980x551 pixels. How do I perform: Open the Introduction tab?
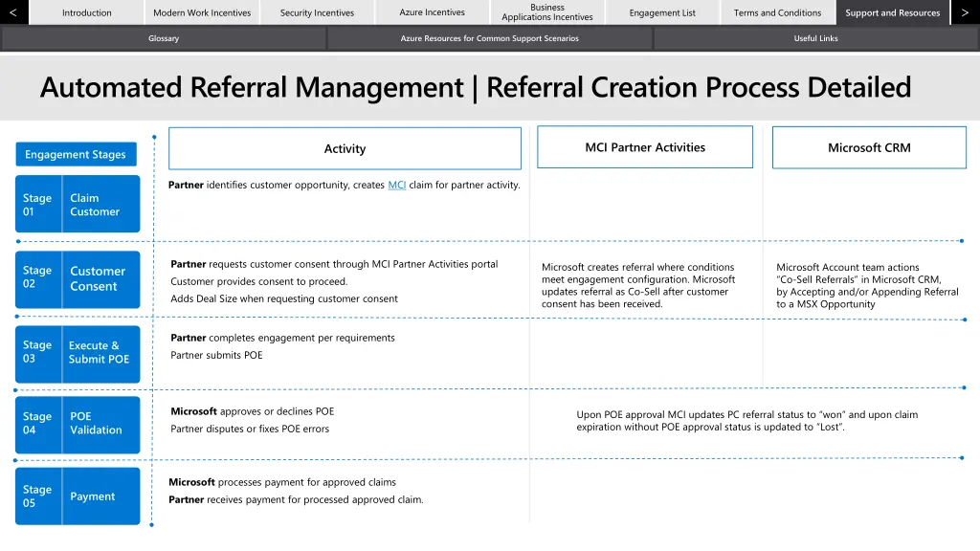[87, 12]
